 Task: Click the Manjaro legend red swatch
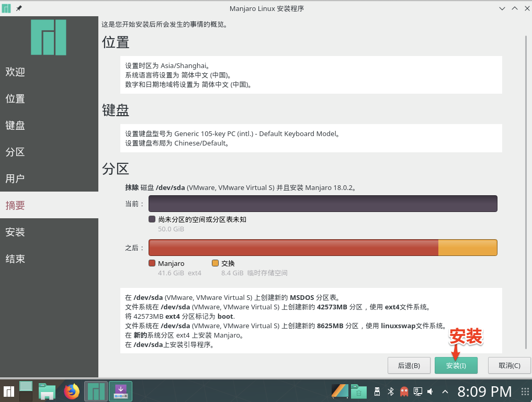152,263
